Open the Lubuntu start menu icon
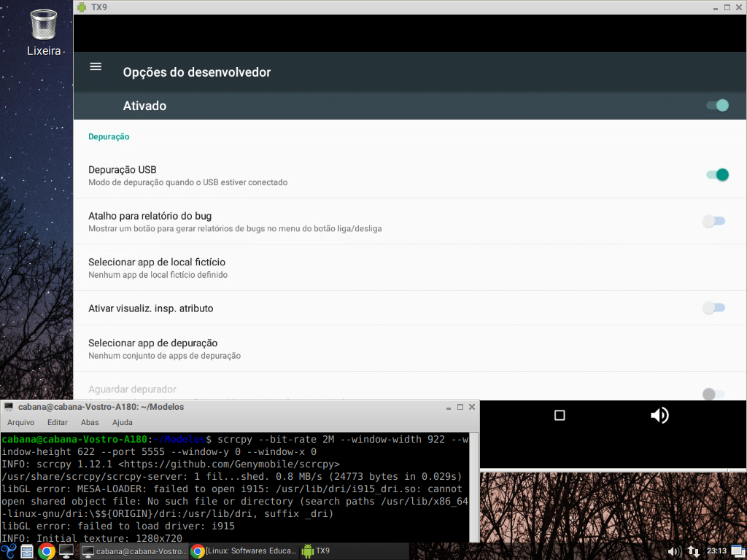The height and width of the screenshot is (560, 747). (x=9, y=551)
